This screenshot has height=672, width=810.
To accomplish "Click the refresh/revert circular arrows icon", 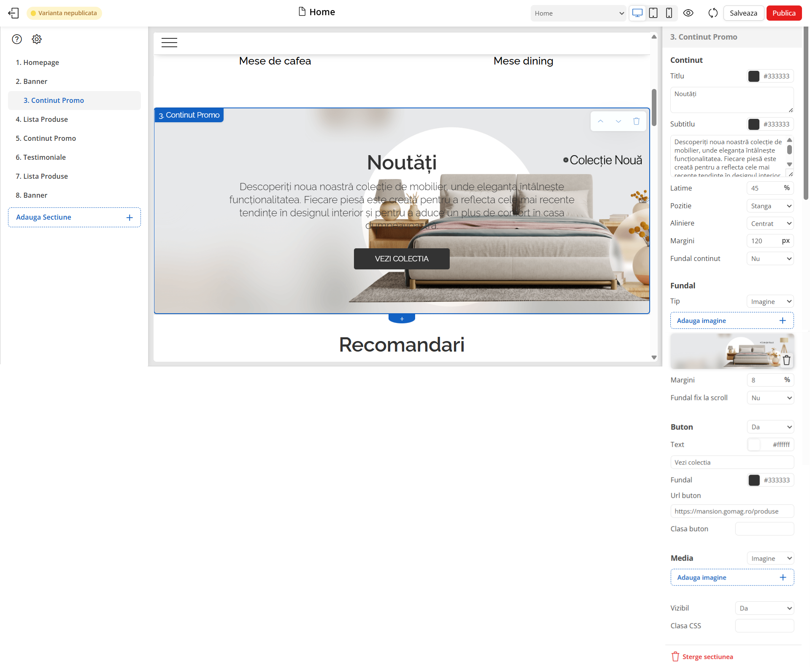I will (713, 13).
